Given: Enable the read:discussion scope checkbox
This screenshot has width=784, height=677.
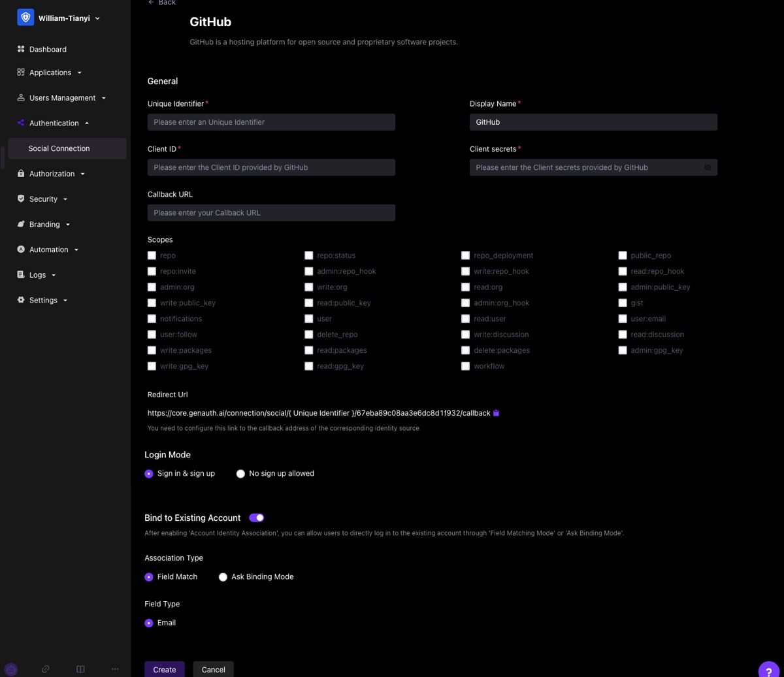Looking at the screenshot, I should click(623, 335).
